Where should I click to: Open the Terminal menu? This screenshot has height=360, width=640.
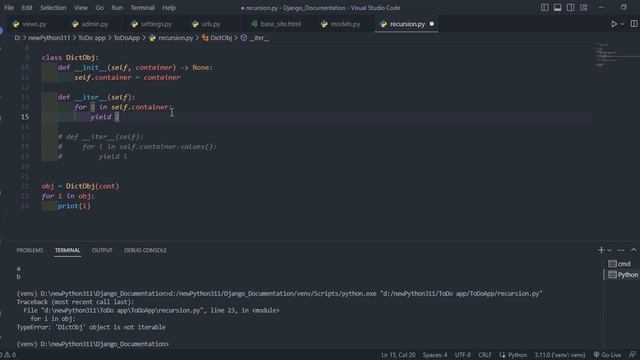(x=142, y=8)
